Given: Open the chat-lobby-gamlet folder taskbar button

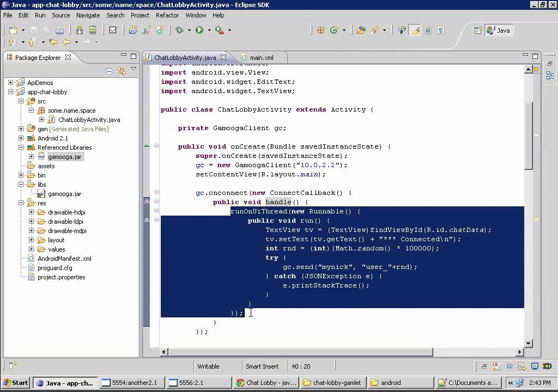Looking at the screenshot, I should pyautogui.click(x=333, y=383).
